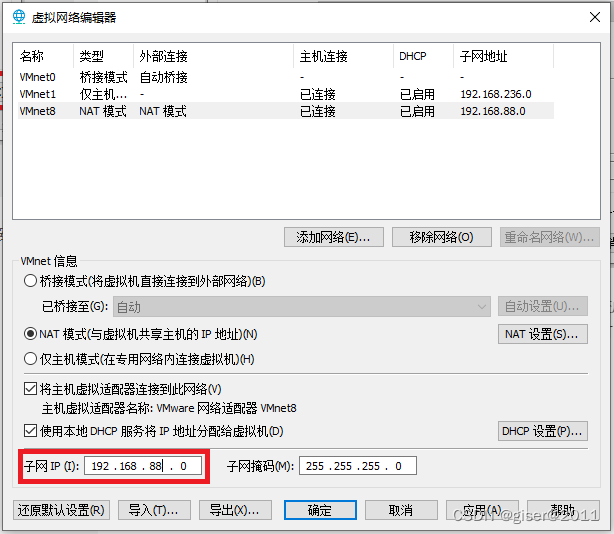Toggle 使用本地 DHCP 服务 checkbox

30,431
